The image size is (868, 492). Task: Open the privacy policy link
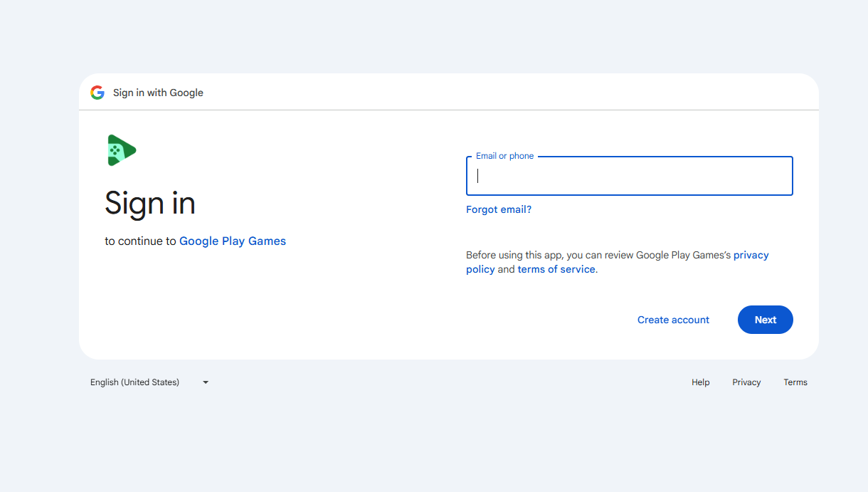tap(751, 255)
